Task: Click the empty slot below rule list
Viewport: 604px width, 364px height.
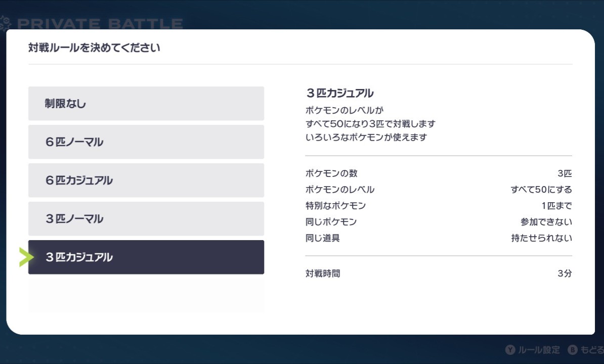Action: (x=146, y=295)
